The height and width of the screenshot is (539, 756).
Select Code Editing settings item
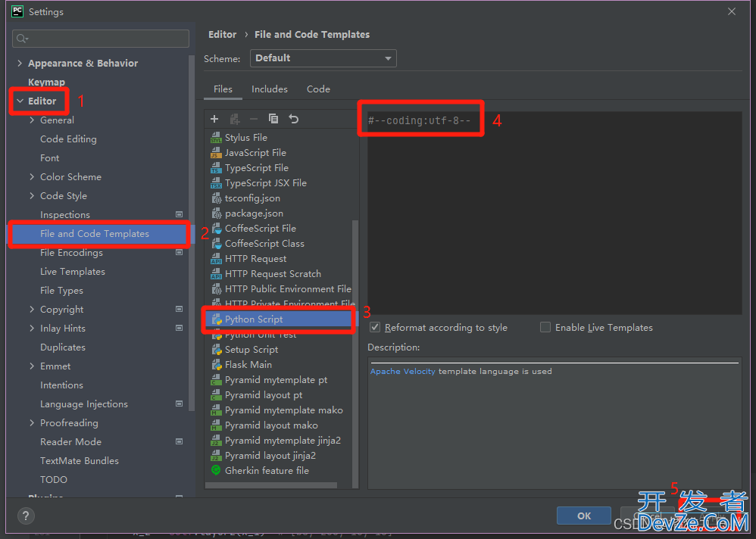tap(68, 139)
